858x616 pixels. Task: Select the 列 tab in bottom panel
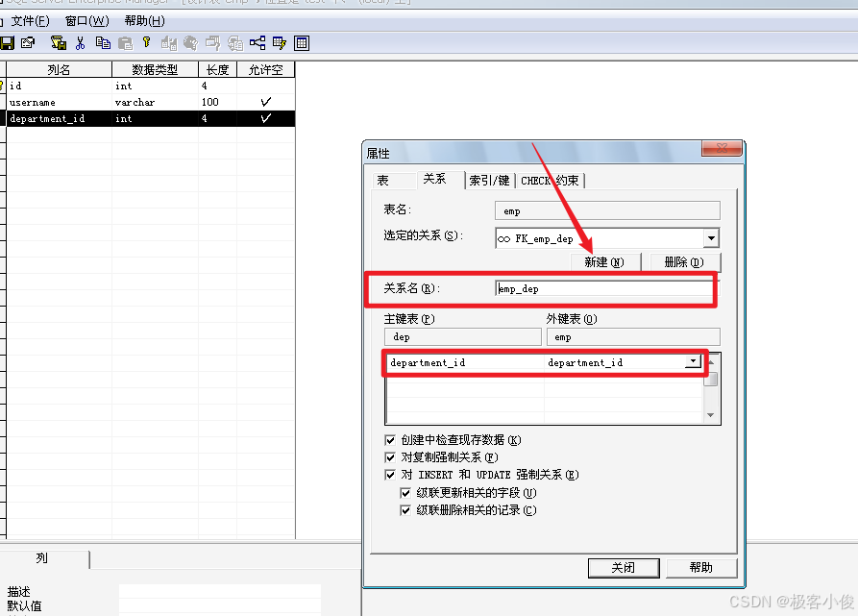[x=44, y=558]
